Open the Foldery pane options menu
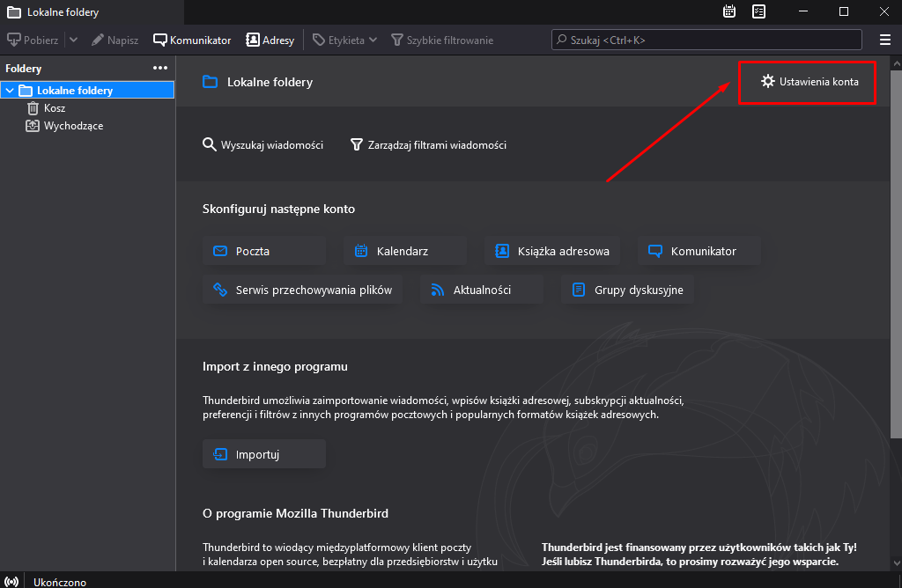The height and width of the screenshot is (588, 902). pos(159,68)
